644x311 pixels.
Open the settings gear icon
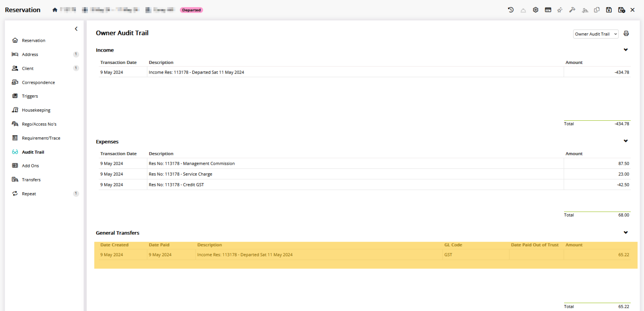535,10
